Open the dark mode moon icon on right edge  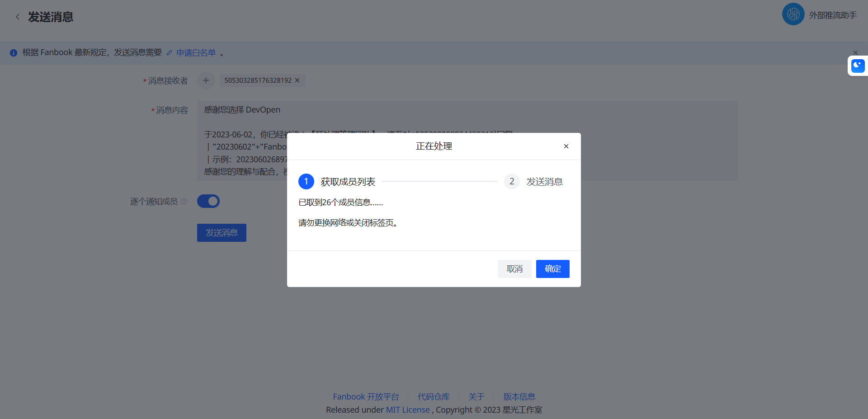[857, 66]
